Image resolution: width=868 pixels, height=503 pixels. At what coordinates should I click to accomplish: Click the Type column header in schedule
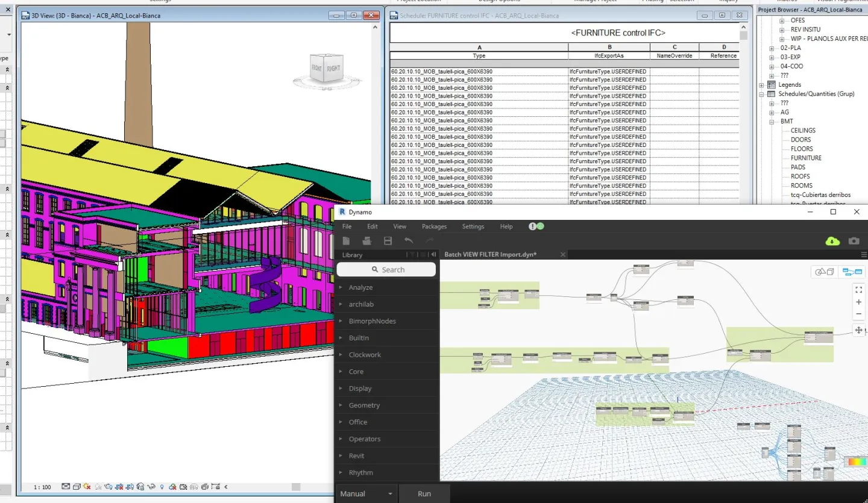pyautogui.click(x=479, y=55)
